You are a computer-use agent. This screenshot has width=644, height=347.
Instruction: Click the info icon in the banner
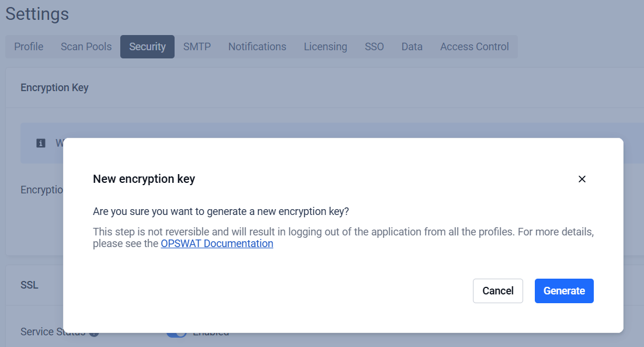coord(41,143)
